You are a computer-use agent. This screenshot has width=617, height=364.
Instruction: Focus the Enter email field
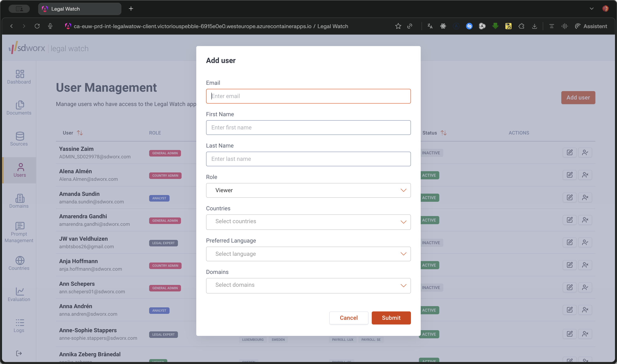[308, 96]
